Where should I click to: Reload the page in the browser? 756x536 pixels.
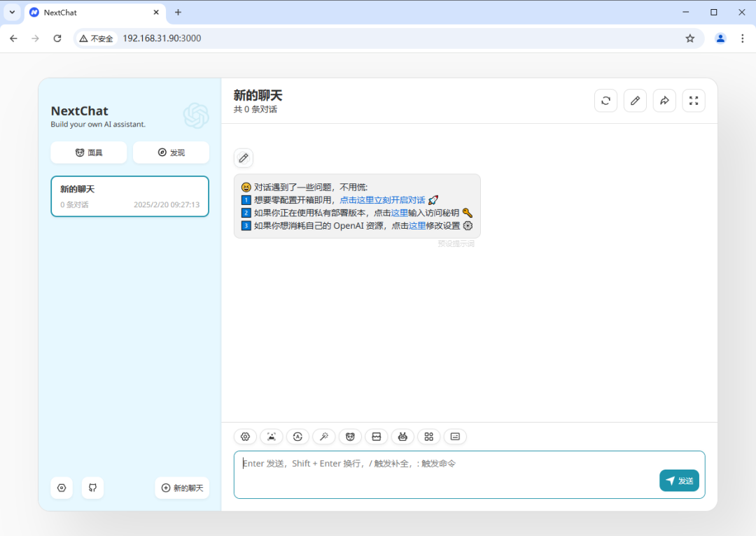pyautogui.click(x=57, y=38)
